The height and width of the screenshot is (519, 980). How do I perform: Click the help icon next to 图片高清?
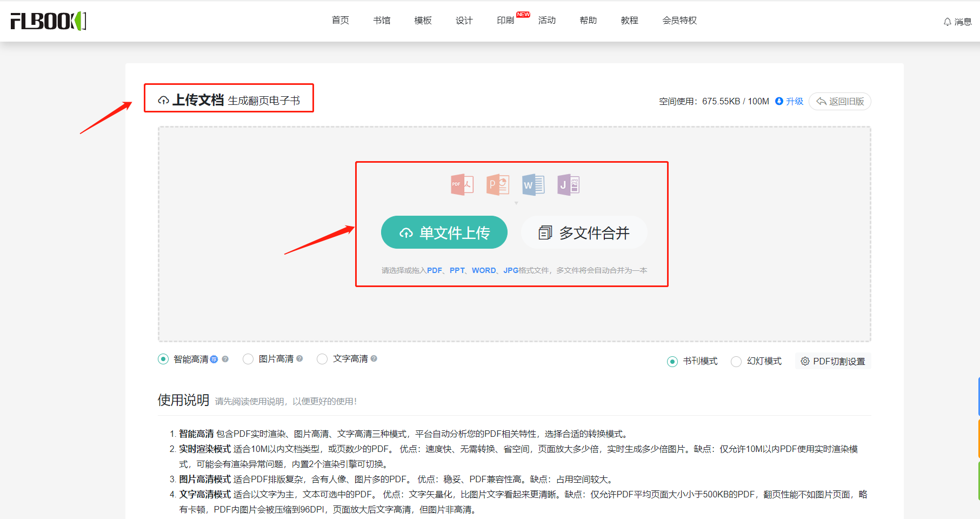[299, 358]
